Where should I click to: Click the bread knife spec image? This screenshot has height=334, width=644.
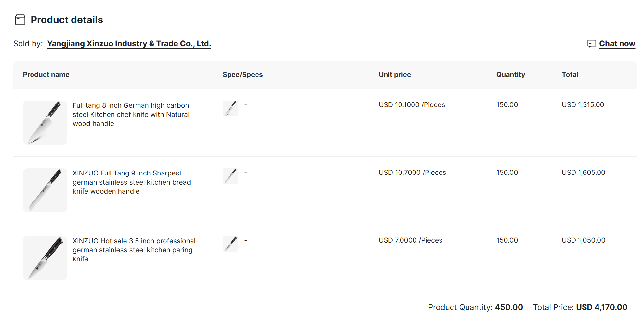pos(230,176)
